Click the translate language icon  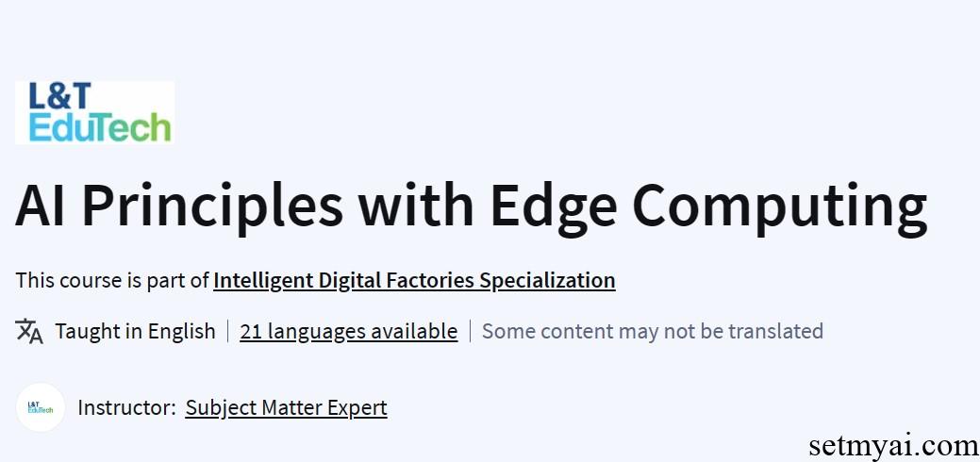click(x=29, y=331)
